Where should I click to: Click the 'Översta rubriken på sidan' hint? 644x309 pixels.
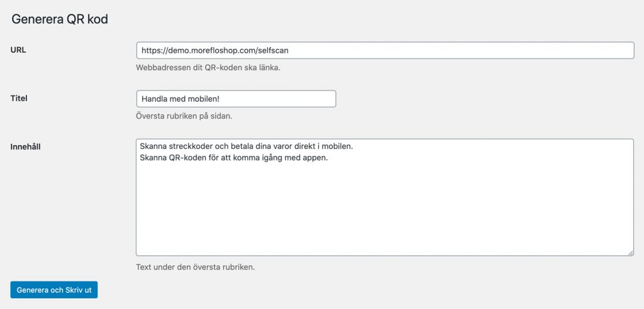pos(184,116)
